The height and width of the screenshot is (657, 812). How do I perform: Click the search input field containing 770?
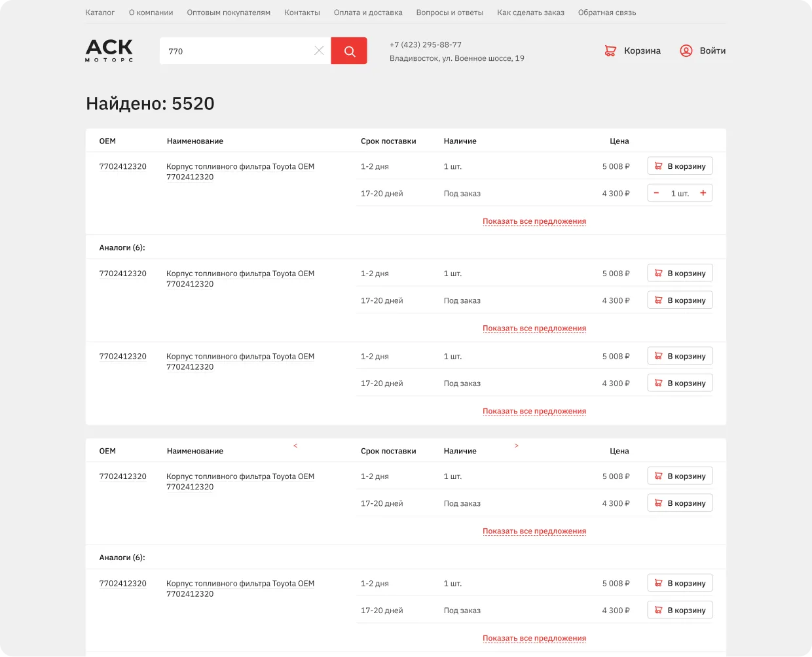[x=236, y=51]
